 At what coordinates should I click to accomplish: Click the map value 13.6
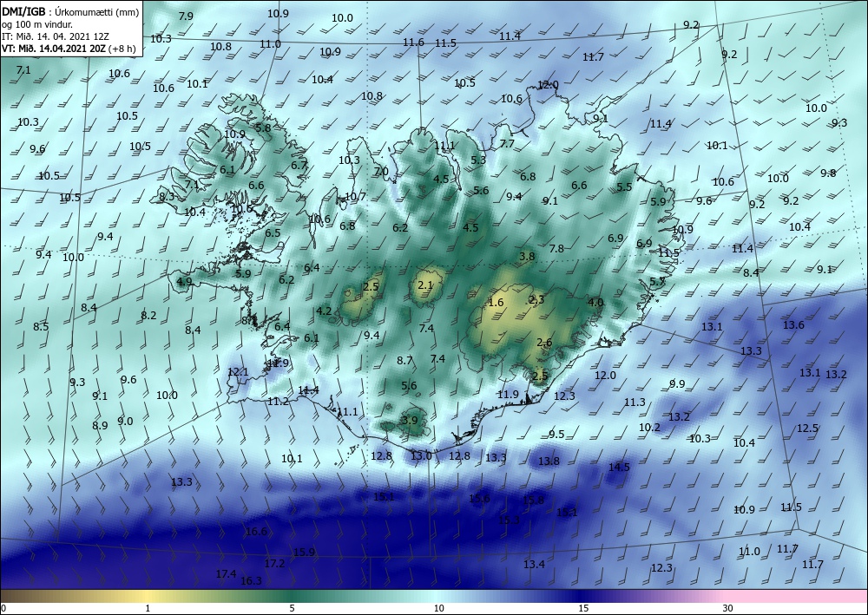coord(793,324)
